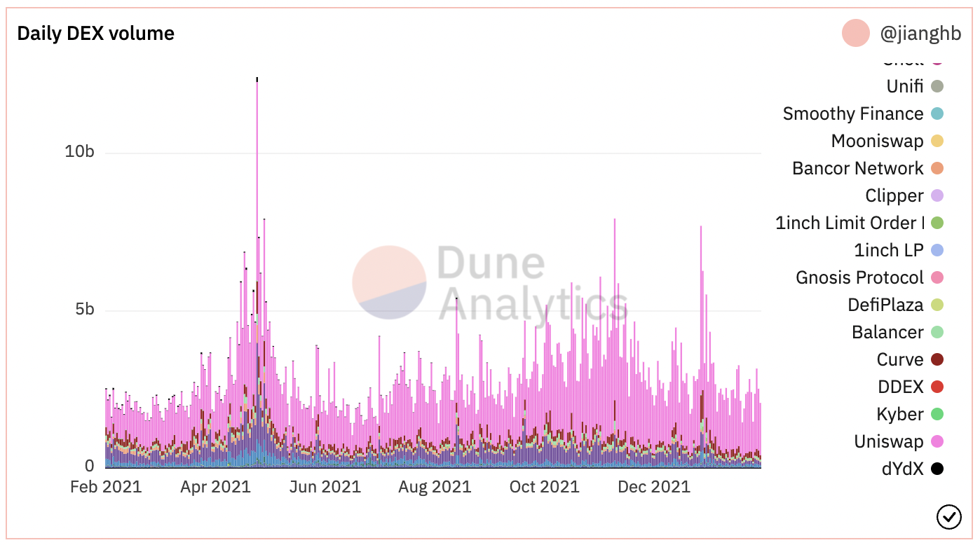Click the Uniswap legend color dot
The image size is (980, 545).
[x=937, y=442]
